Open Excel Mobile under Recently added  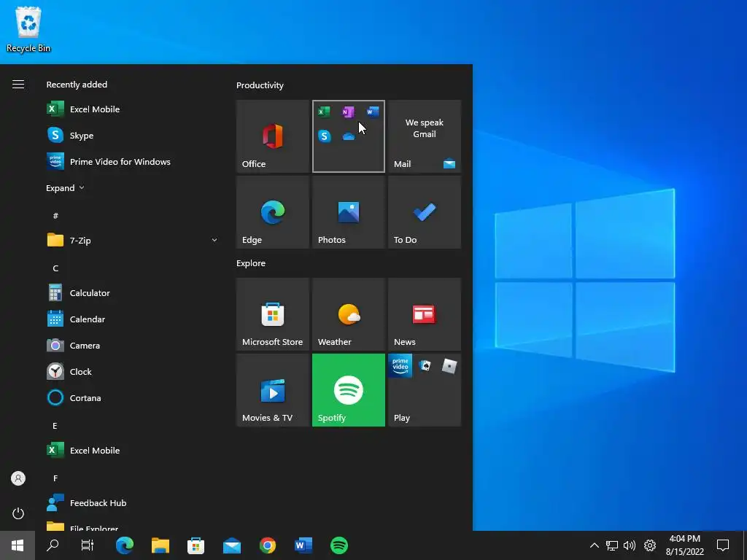[131, 109]
